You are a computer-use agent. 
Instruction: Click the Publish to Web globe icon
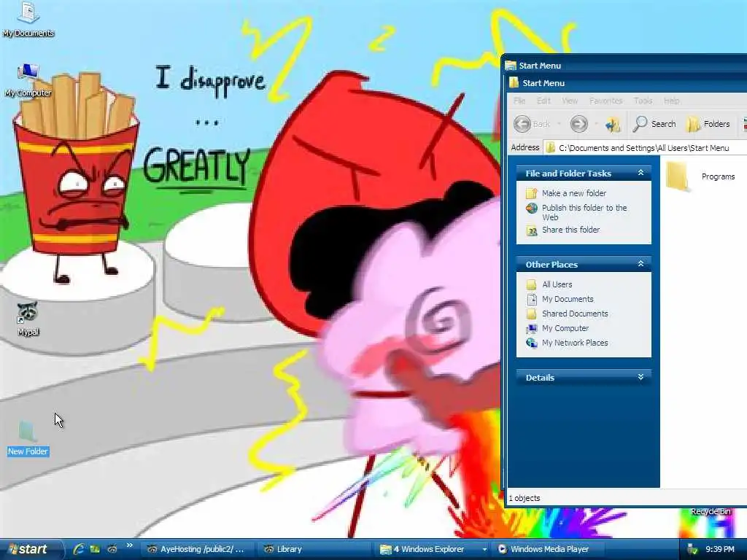point(532,208)
